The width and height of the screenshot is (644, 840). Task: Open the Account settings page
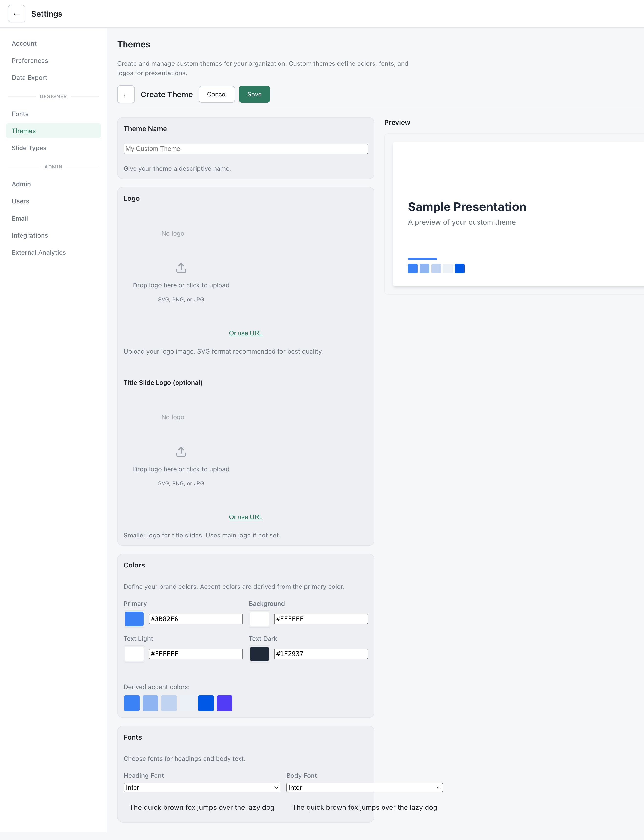coord(53,43)
